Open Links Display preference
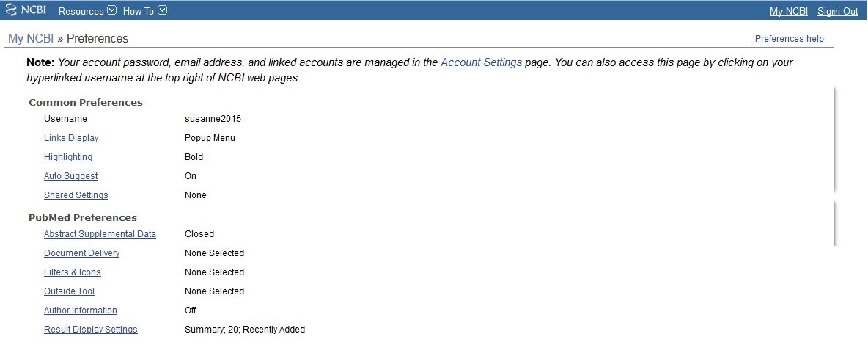 click(71, 138)
